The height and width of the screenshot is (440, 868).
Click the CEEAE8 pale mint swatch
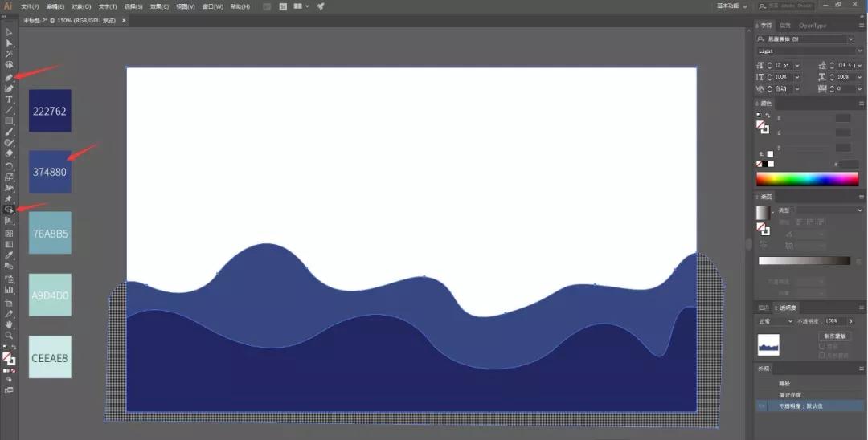tap(50, 357)
